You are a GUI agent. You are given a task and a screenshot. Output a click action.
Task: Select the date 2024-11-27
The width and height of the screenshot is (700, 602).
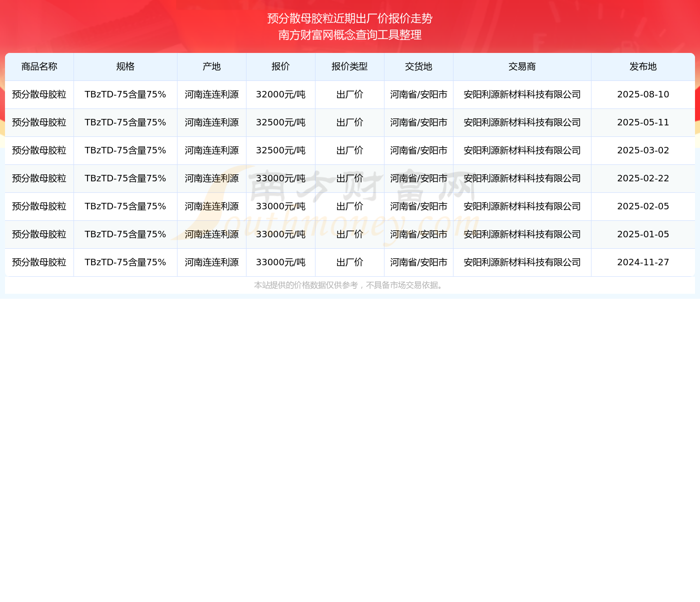643,262
